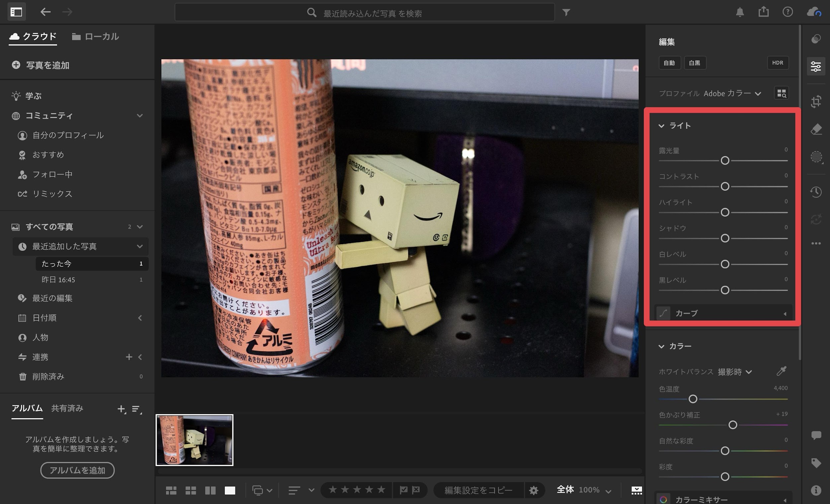Toggle the left panel visibility icon

[x=16, y=12]
